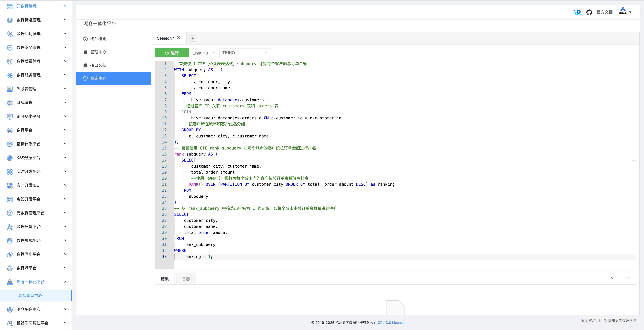Collapse results panel with down chevron
The width and height of the screenshot is (644, 330).
(613, 278)
